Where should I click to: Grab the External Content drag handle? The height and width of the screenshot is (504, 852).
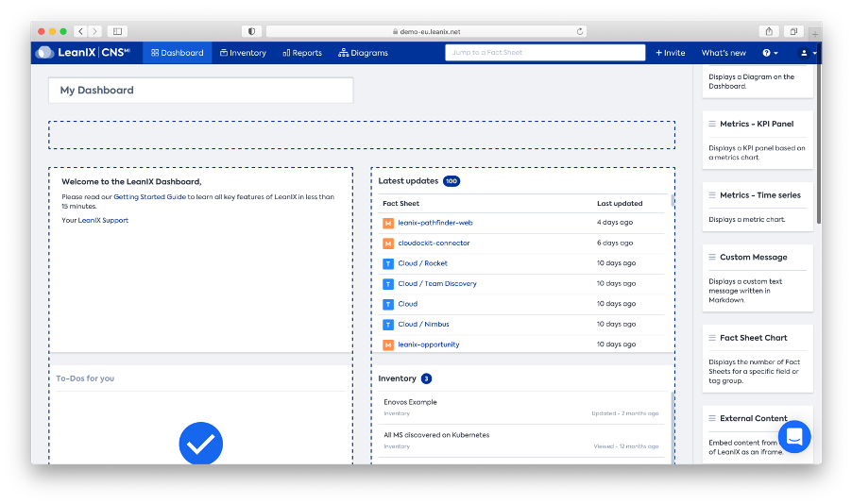pyautogui.click(x=712, y=418)
